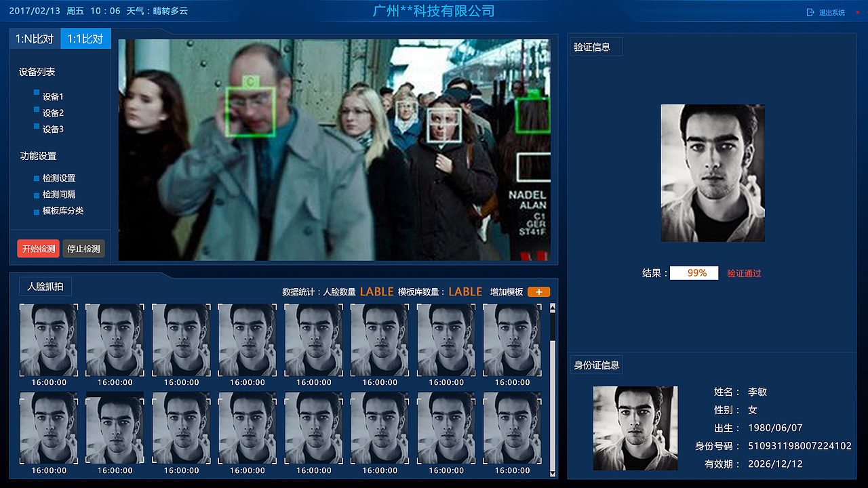
Task: Click ID number 510931198007224102
Action: [x=800, y=446]
